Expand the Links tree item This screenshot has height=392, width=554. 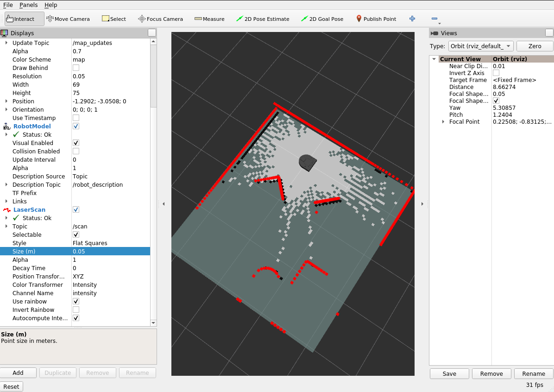pos(6,201)
